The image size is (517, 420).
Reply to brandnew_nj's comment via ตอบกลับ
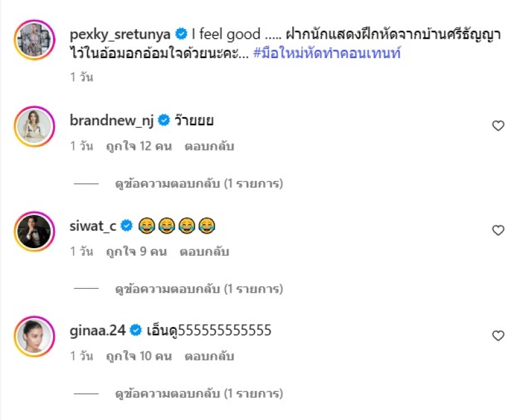pos(209,147)
